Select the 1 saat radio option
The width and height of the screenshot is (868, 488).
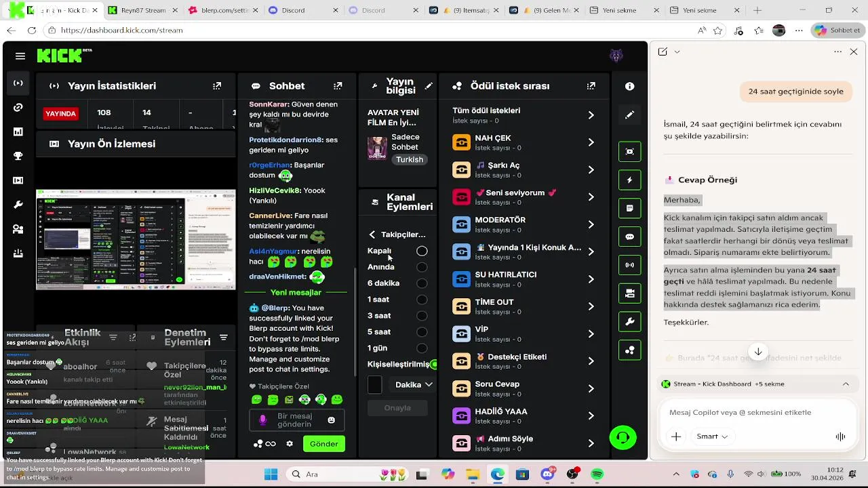pos(422,300)
